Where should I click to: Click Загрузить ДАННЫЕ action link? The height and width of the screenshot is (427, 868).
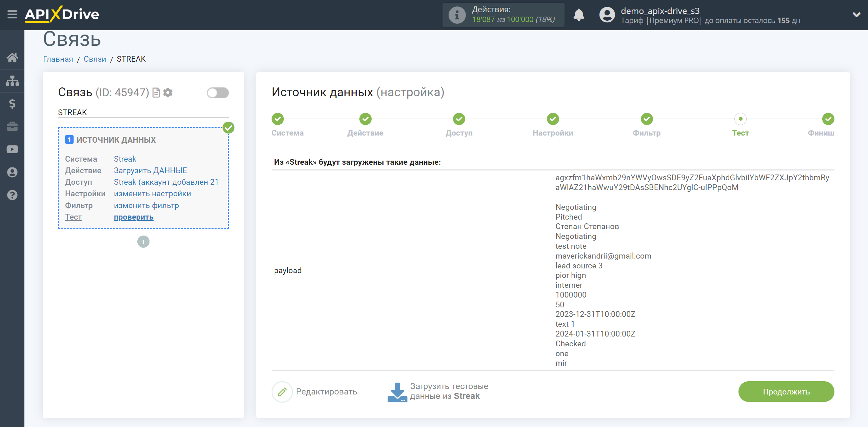[150, 170]
